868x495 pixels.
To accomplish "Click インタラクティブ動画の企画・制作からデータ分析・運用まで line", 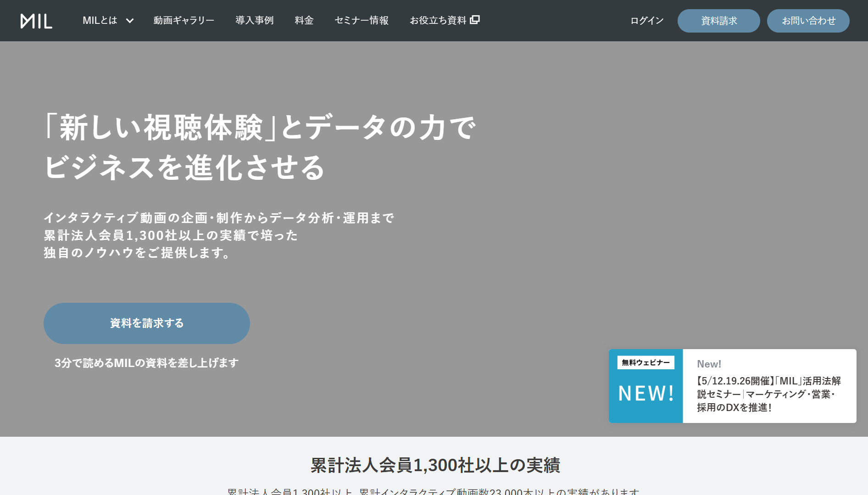I will 219,218.
